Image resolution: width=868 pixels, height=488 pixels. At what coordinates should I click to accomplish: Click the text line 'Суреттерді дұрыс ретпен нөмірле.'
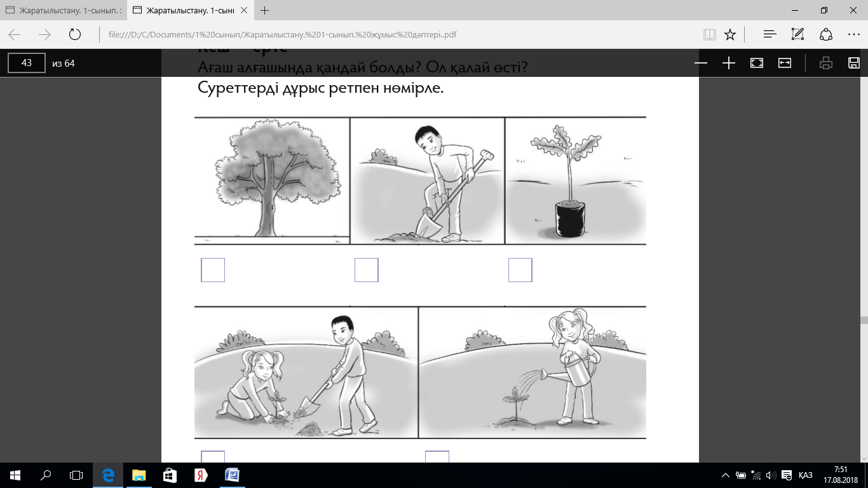pyautogui.click(x=321, y=88)
